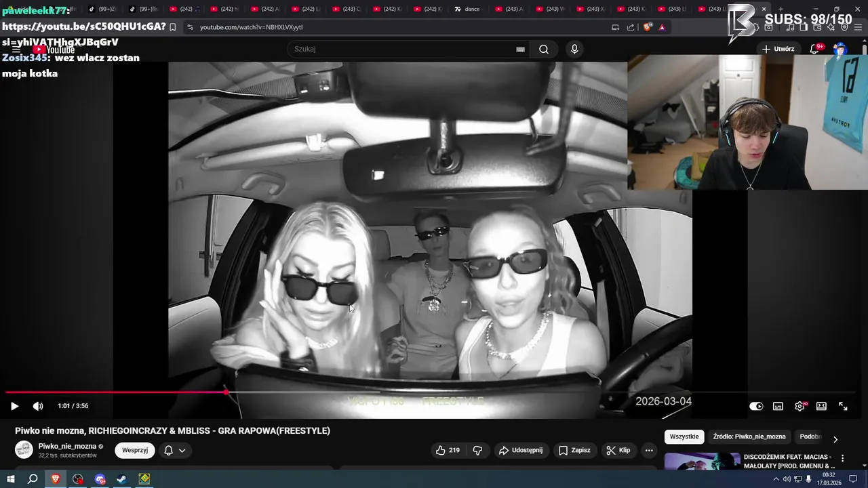Open the DISCODŻEMIK FEAT. MACIAS video title
The image size is (868, 488).
click(x=789, y=462)
